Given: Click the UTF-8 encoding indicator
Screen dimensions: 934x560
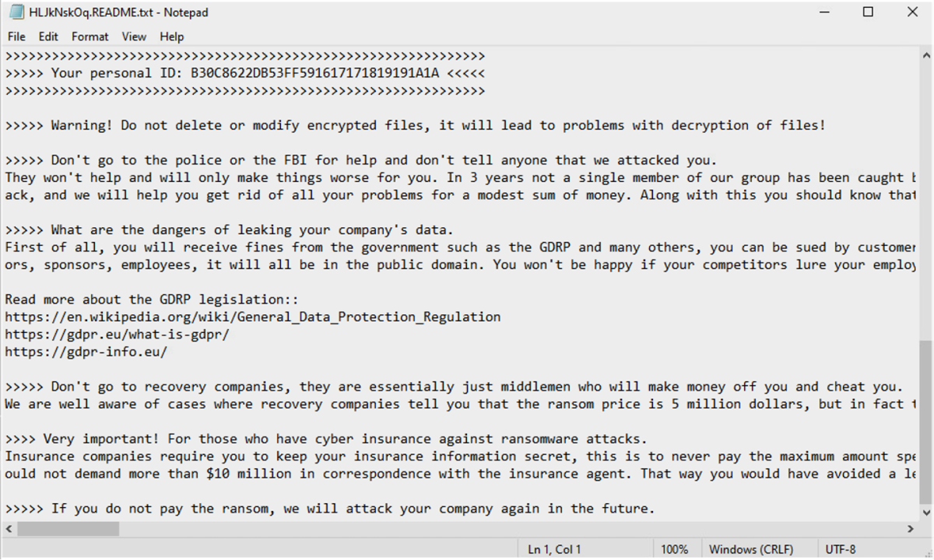Looking at the screenshot, I should (839, 548).
